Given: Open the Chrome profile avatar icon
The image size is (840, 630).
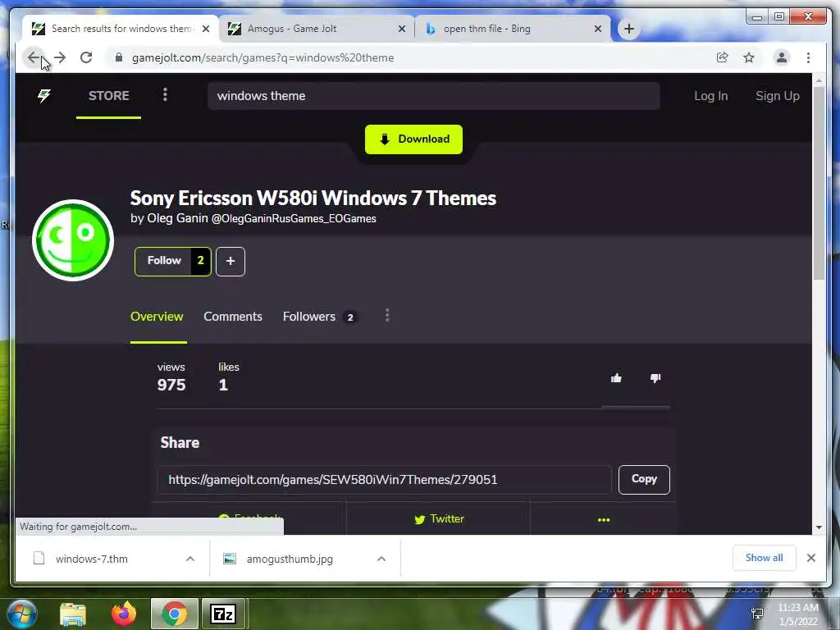Looking at the screenshot, I should click(x=782, y=57).
